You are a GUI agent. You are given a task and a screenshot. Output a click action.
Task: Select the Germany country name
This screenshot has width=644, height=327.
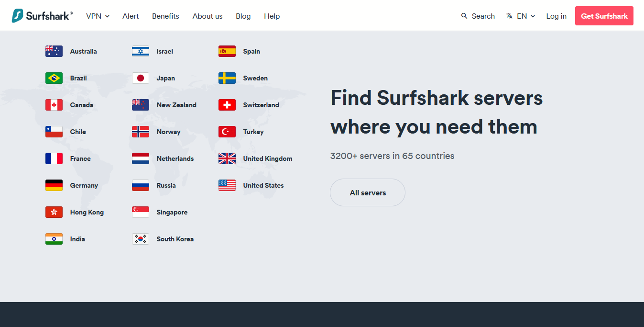click(x=84, y=185)
